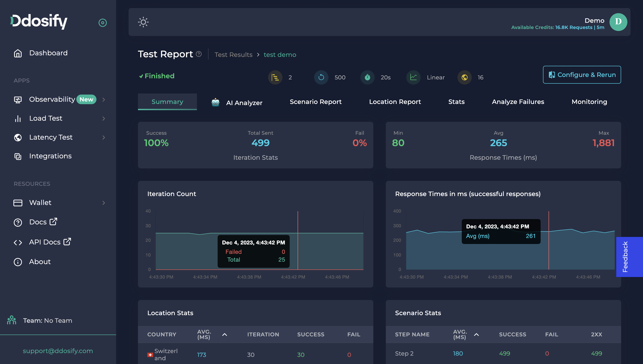The width and height of the screenshot is (643, 364).
Task: Click sidebar collapse circle icon
Action: 102,23
